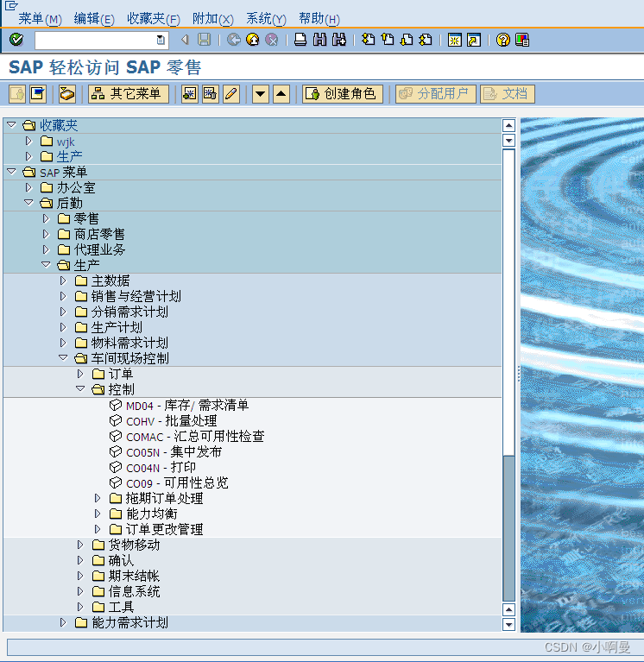Click the Add to Favorites icon
Viewport: 644px width, 662px height.
click(x=190, y=94)
